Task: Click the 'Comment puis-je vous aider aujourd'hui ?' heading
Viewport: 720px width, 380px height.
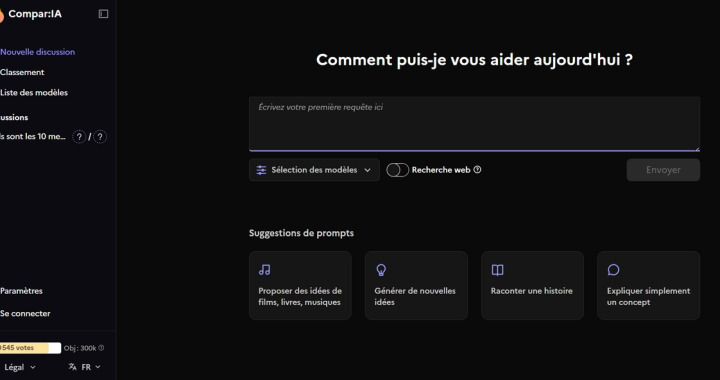Action: pyautogui.click(x=474, y=60)
